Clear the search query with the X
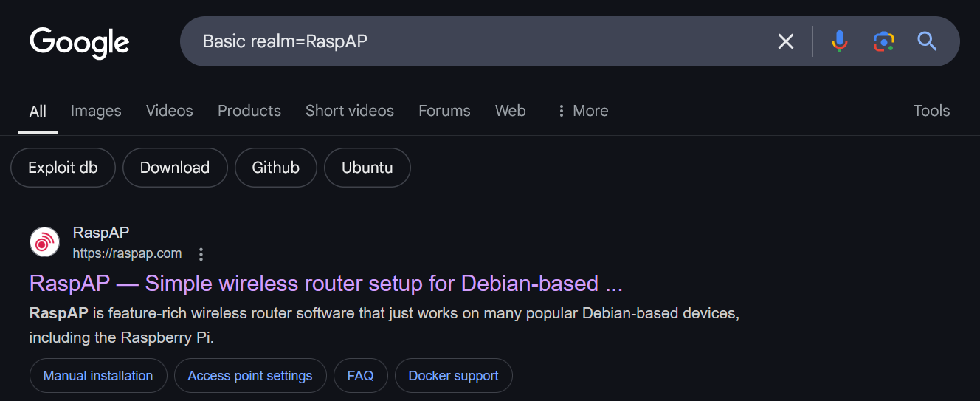 click(x=786, y=41)
